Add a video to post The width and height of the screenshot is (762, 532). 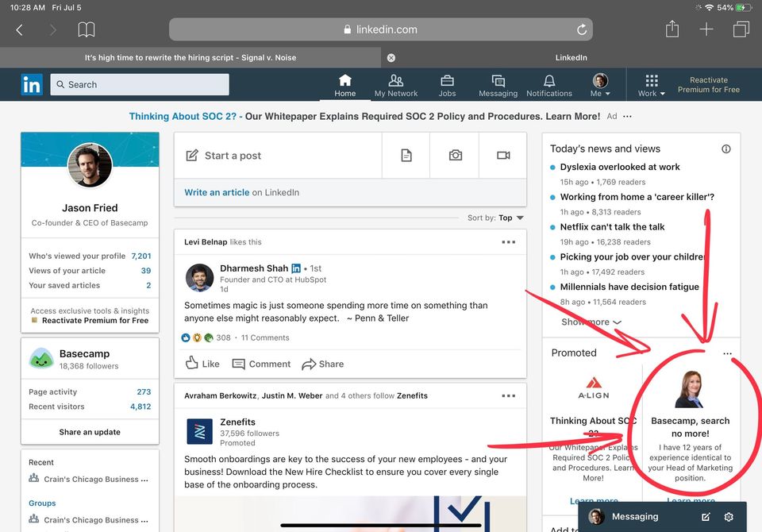503,156
